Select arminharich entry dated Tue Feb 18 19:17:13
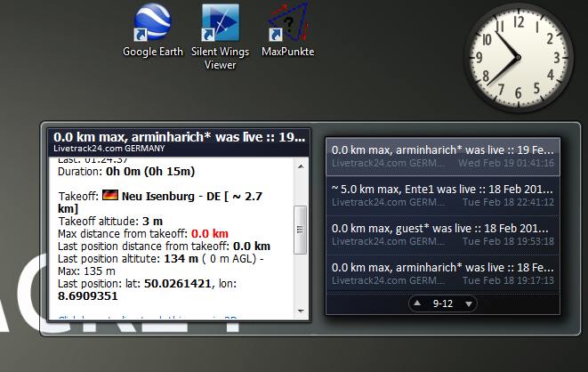The width and height of the screenshot is (588, 372). tap(442, 272)
